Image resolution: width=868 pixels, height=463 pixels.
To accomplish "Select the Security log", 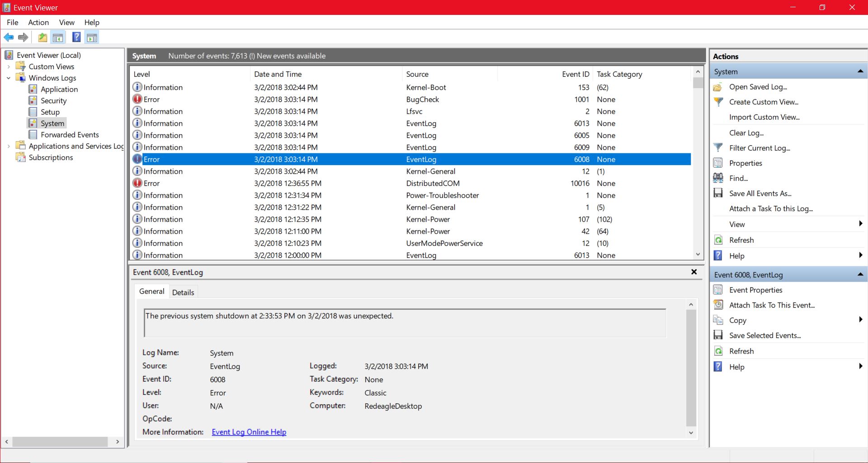I will (53, 100).
